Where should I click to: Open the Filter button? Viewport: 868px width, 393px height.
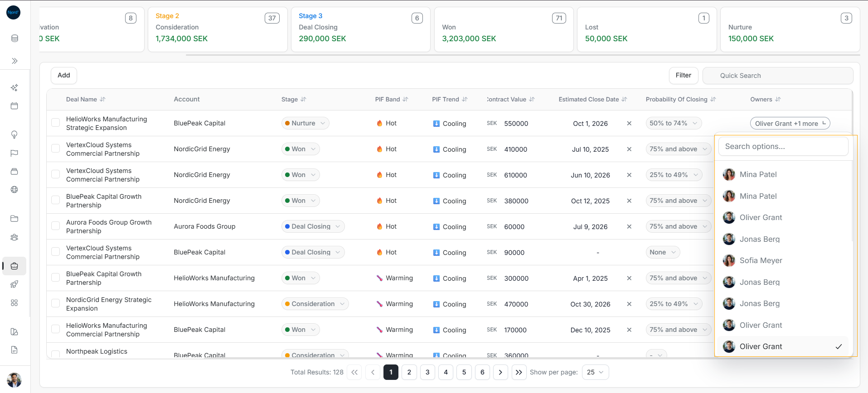(x=684, y=75)
